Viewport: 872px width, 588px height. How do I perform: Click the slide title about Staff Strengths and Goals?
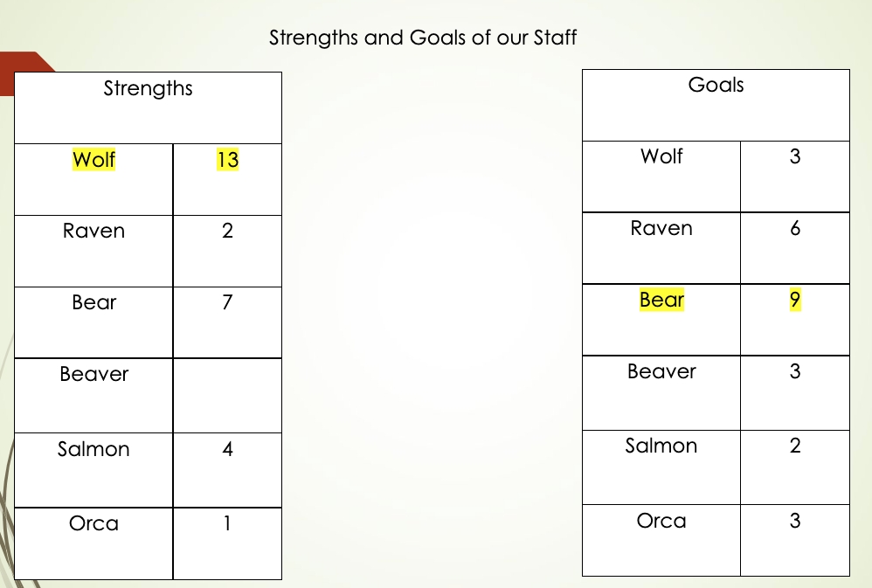[x=423, y=38]
